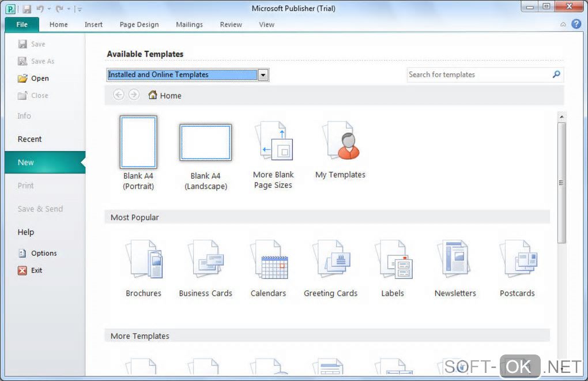
Task: Click Close in the backstage sidebar
Action: point(33,96)
